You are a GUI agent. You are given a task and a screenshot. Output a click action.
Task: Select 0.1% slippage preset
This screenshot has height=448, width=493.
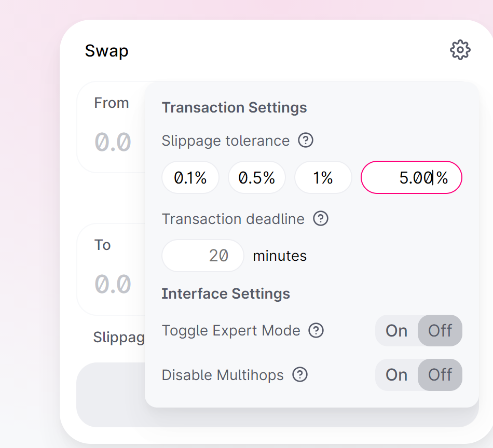(190, 177)
